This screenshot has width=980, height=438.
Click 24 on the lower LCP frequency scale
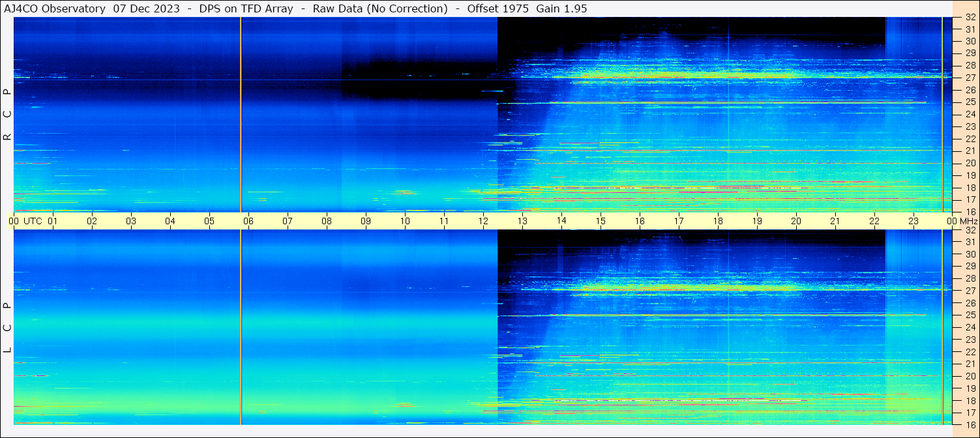tap(970, 327)
